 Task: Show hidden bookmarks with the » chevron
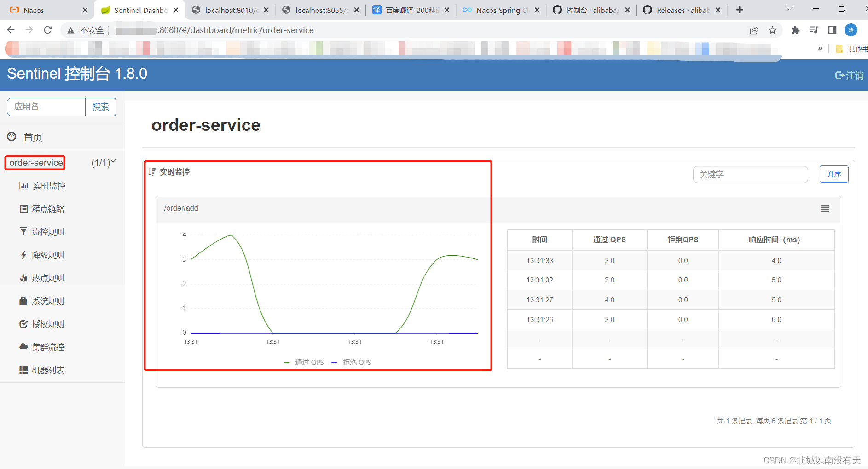click(820, 48)
